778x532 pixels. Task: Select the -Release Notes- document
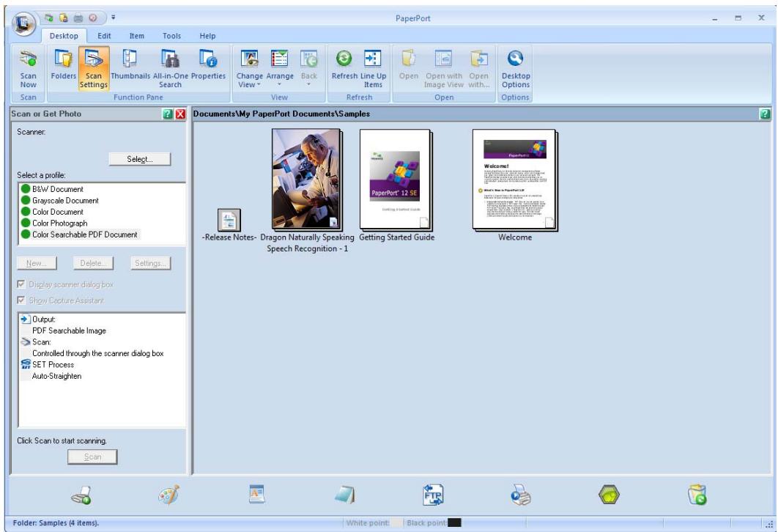(x=229, y=225)
